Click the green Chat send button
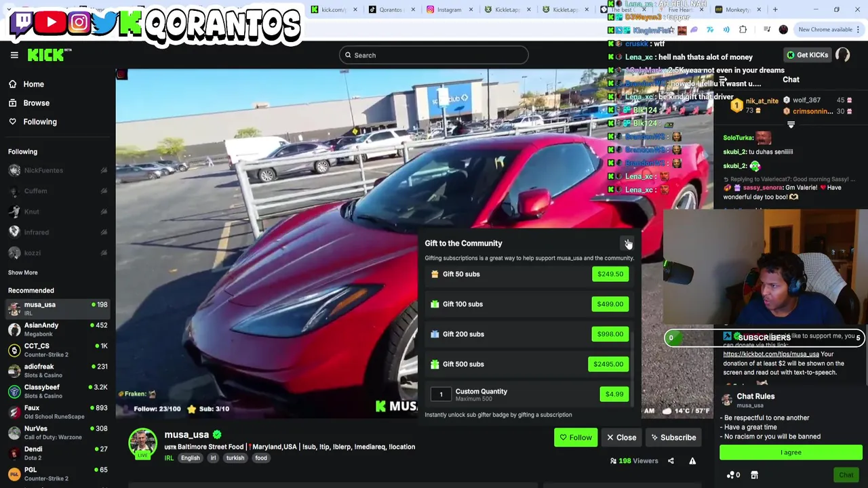Screen dimensions: 868x488 (x=846, y=475)
